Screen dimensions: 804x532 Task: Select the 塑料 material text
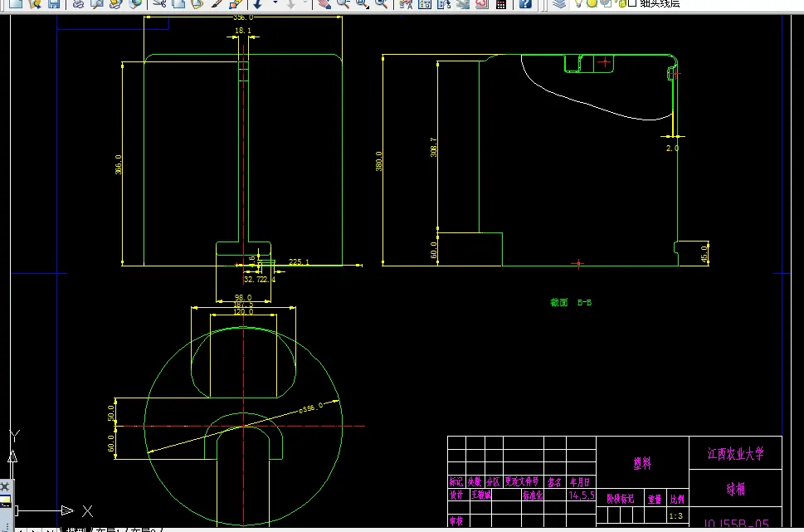tap(642, 464)
